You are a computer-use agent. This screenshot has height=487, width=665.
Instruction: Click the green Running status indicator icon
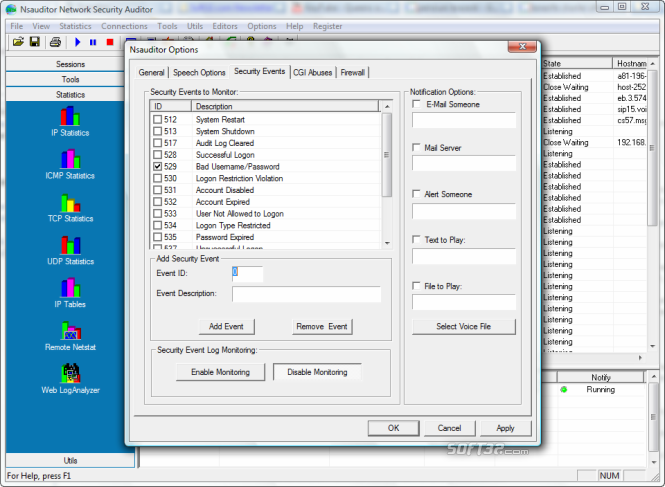[x=564, y=389]
